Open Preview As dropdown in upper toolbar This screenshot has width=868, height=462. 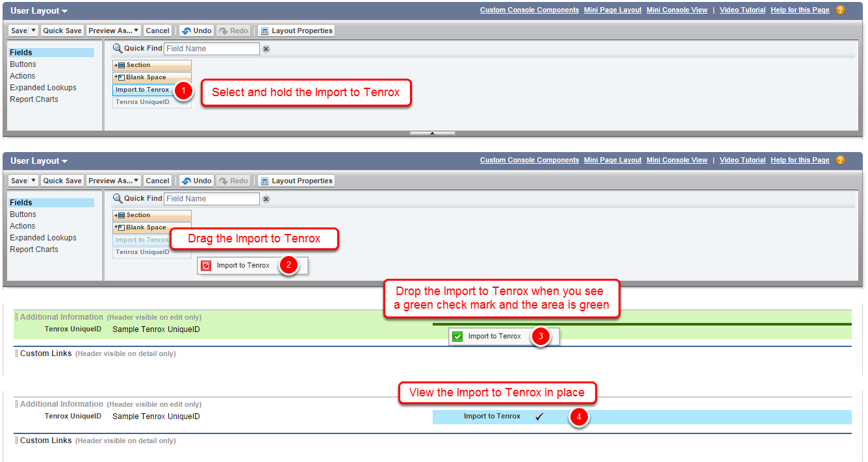(114, 31)
